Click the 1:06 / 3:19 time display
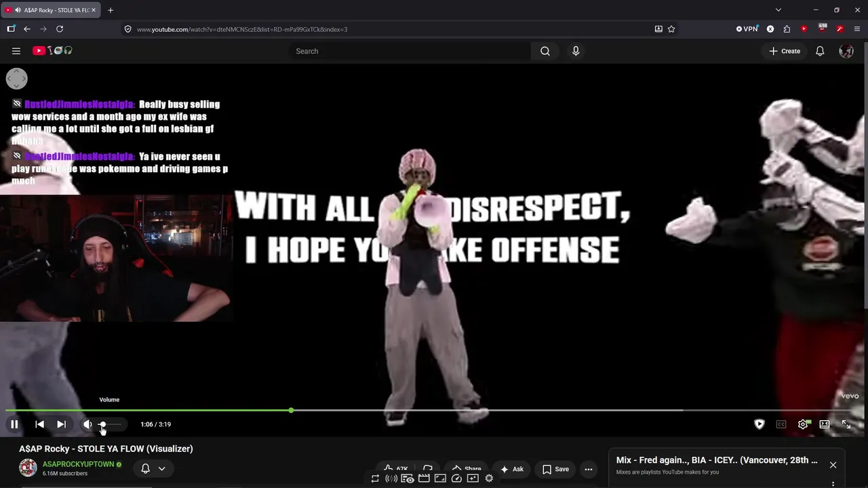The width and height of the screenshot is (868, 488). tap(155, 424)
